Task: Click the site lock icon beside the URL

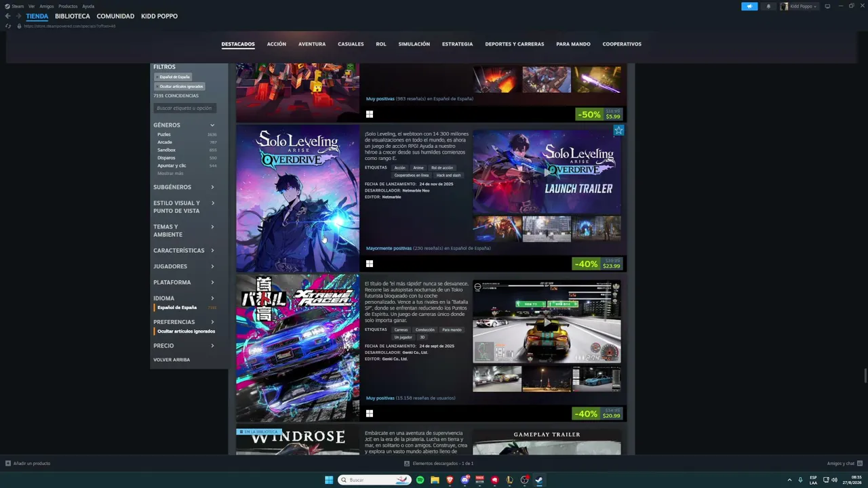Action: pos(19,26)
